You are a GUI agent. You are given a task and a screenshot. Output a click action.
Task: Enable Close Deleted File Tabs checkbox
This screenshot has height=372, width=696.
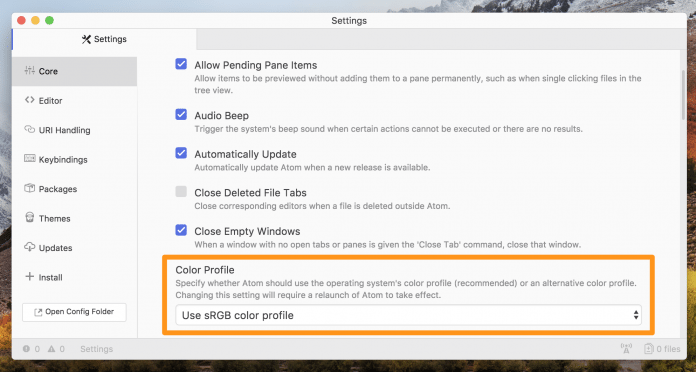click(181, 192)
